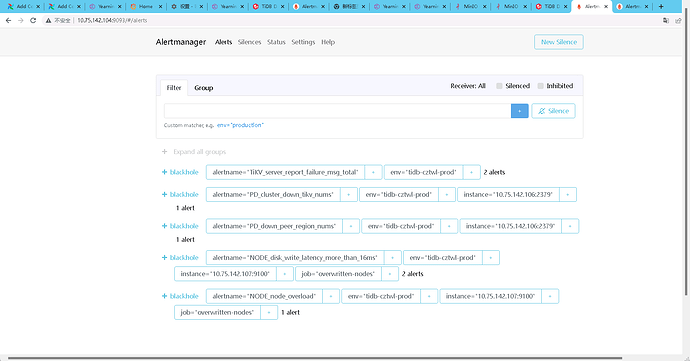Close the active Alertmanager browser tab
Screen dimensions: 690x361
click(x=606, y=7)
